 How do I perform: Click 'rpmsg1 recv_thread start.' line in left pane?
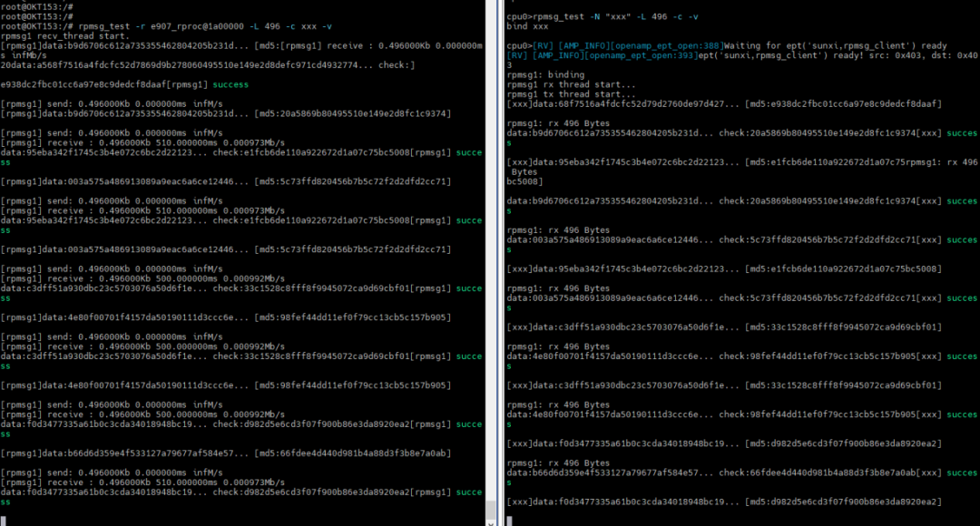(x=65, y=36)
